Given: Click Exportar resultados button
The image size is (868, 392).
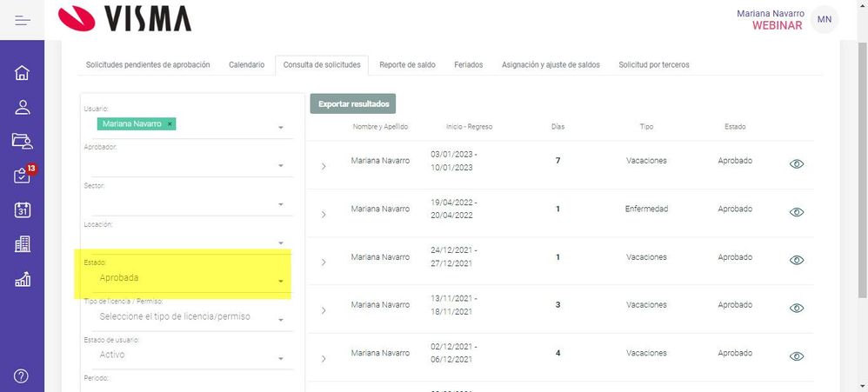Looking at the screenshot, I should coord(353,103).
